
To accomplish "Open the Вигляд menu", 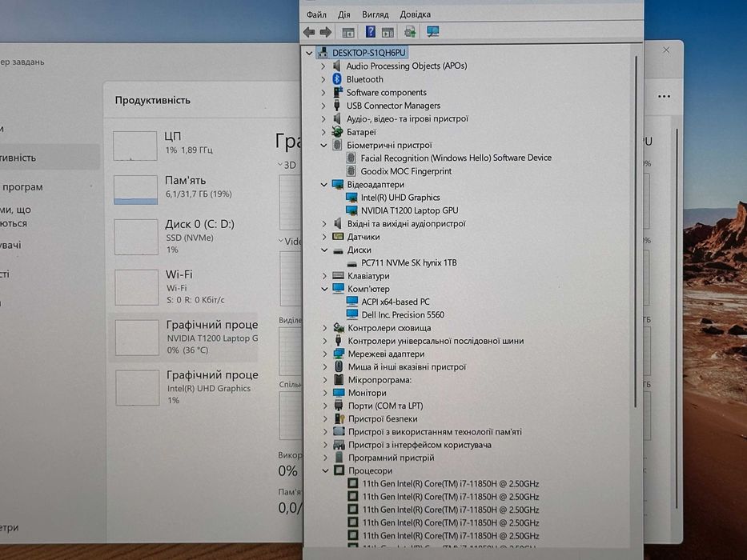I will click(376, 14).
